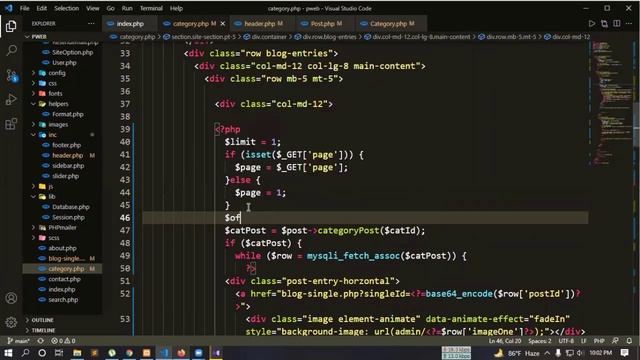Open the Windows action center
Screen dimensions: 640x360
624,353
